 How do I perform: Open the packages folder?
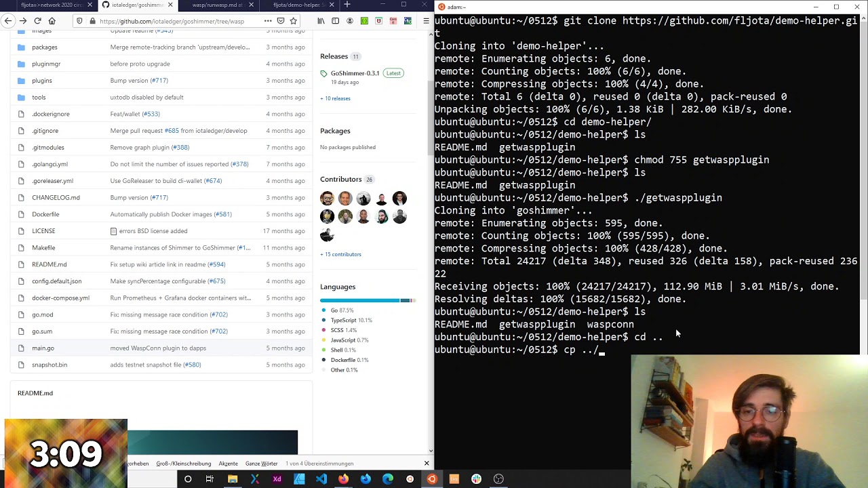(x=45, y=47)
